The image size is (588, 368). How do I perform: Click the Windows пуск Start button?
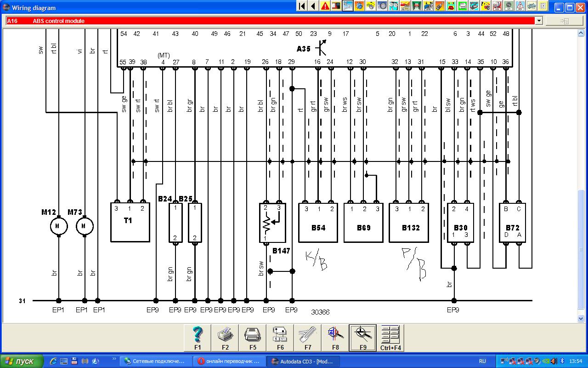[22, 361]
